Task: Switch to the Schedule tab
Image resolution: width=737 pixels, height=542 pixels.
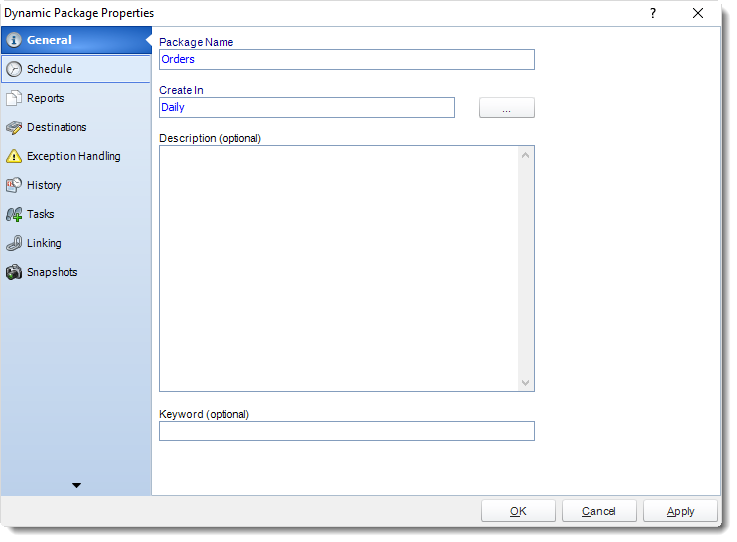Action: (x=76, y=69)
